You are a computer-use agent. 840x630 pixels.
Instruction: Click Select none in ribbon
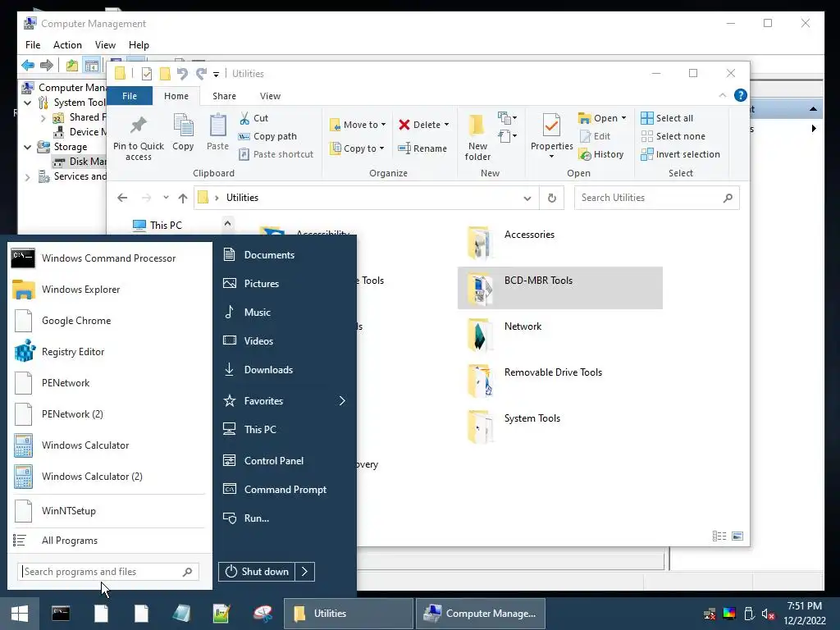(x=673, y=136)
